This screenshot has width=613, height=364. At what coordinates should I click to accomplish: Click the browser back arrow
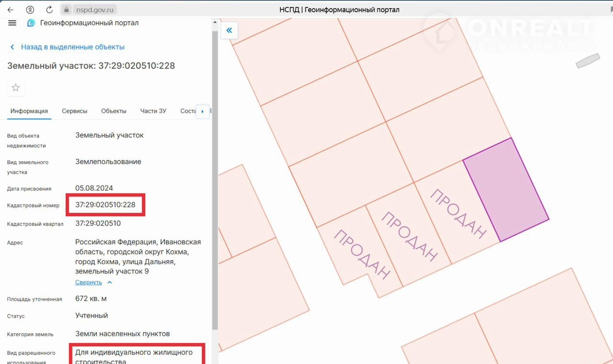11,10
